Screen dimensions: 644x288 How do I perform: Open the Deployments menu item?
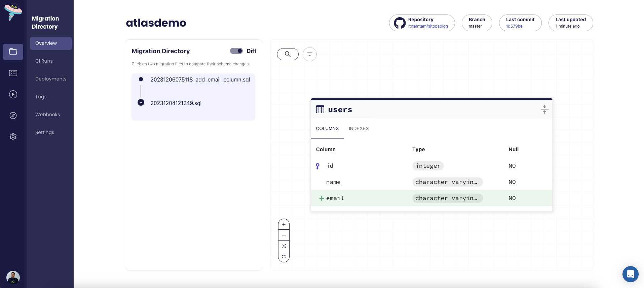51,79
